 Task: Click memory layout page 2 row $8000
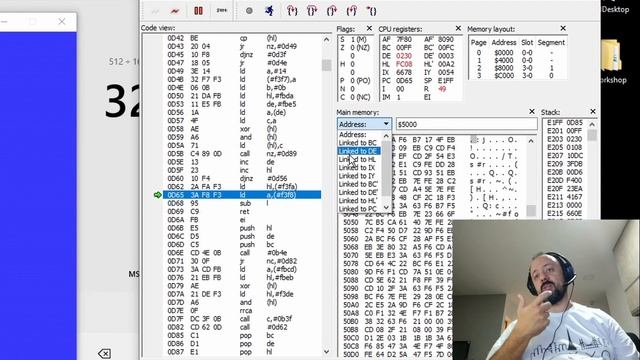517,68
